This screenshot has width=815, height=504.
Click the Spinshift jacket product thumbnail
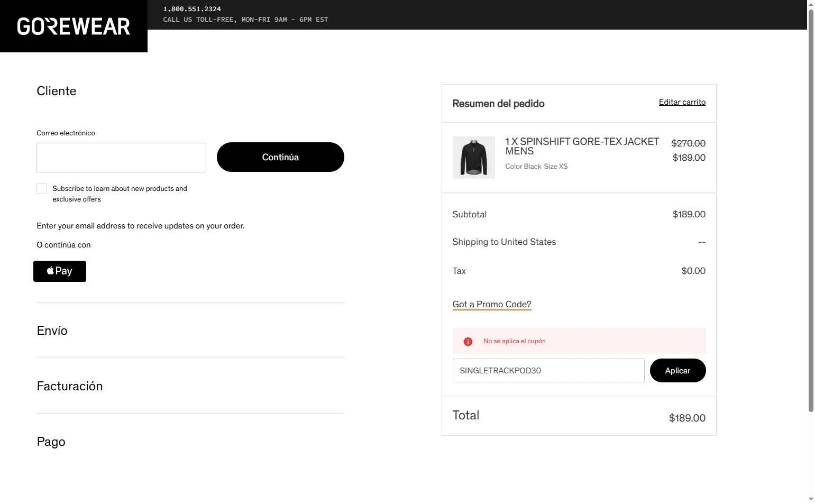point(474,158)
